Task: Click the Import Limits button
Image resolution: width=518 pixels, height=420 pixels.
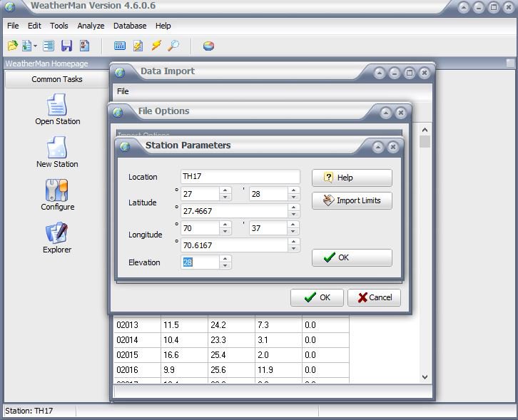Action: click(352, 200)
